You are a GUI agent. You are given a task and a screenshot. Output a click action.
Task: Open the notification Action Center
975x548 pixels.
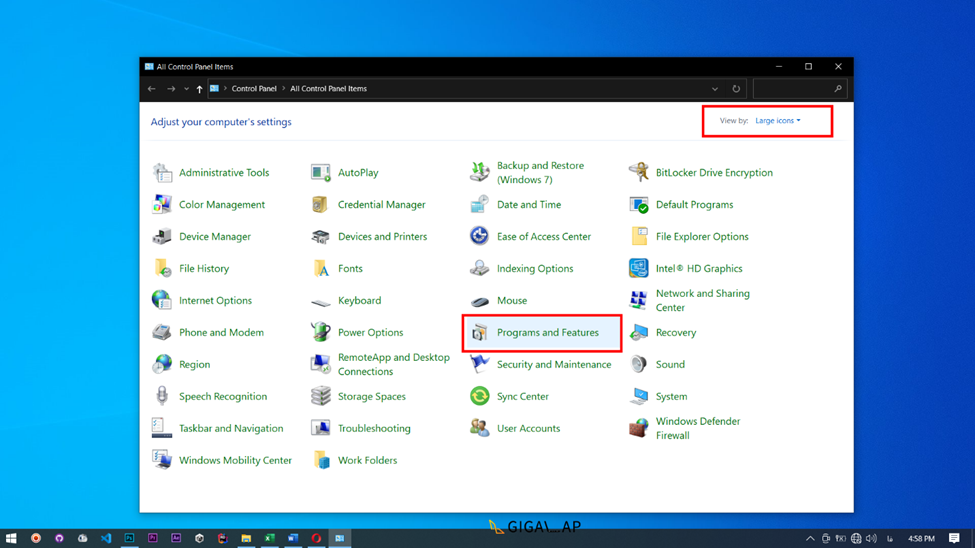954,539
